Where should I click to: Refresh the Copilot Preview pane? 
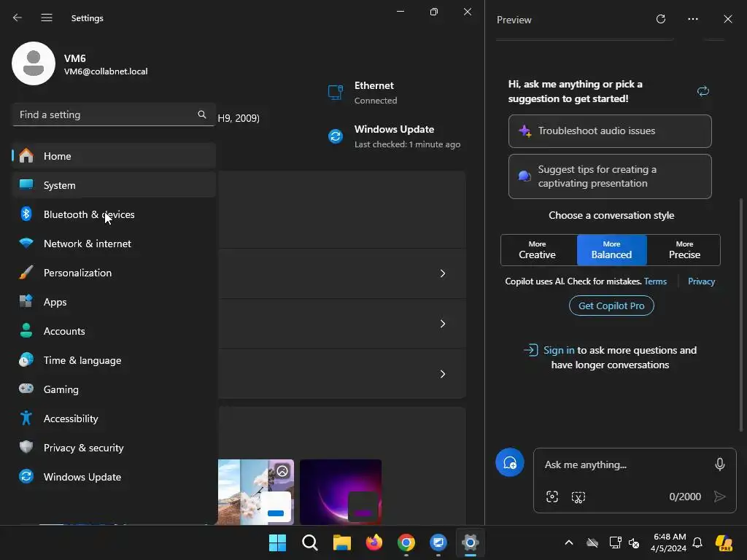tap(661, 19)
